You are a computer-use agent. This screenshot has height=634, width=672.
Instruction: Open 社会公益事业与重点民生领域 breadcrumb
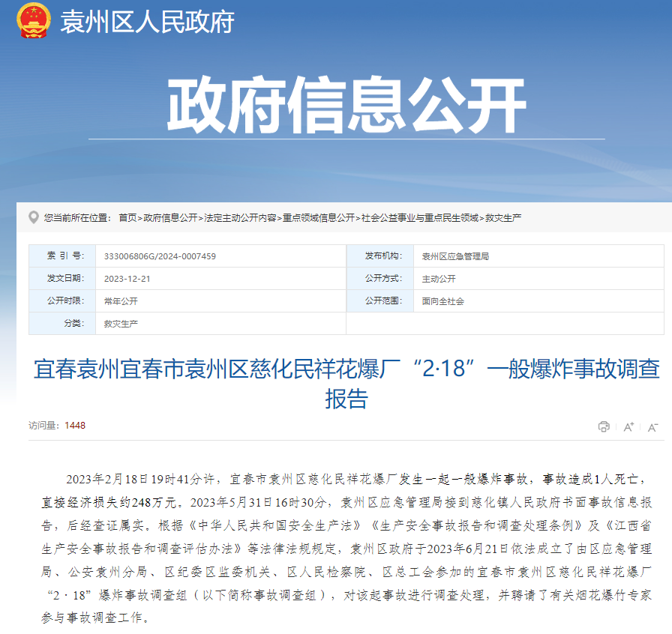click(420, 218)
